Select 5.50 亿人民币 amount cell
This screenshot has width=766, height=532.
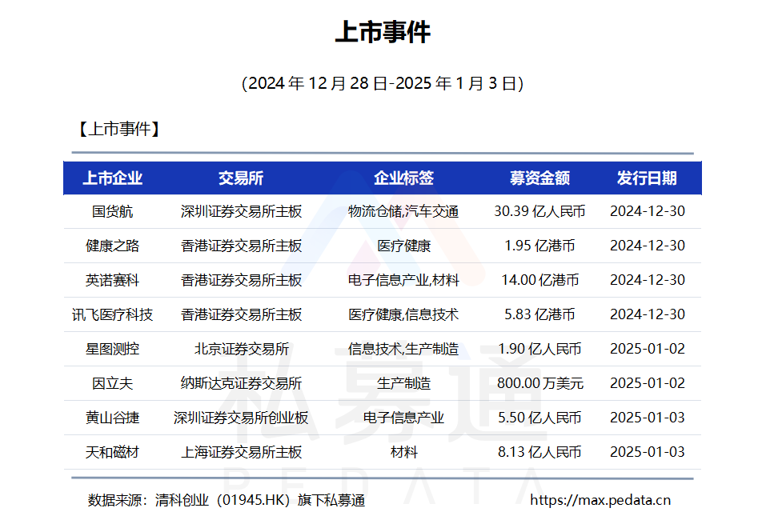coord(539,418)
